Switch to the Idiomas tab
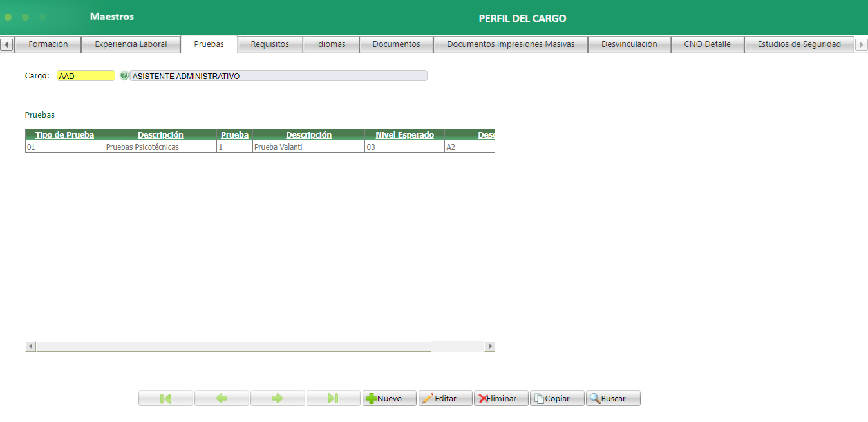The image size is (868, 422). point(331,44)
